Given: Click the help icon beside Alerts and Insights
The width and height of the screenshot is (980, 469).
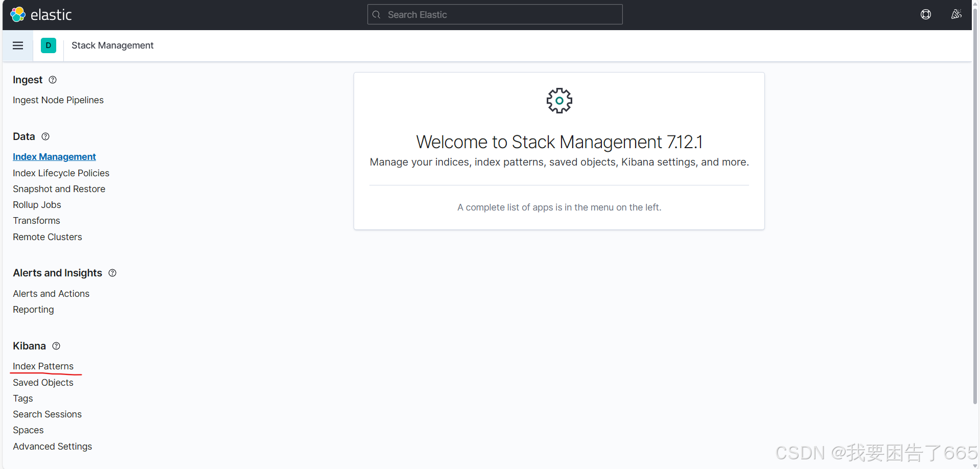Looking at the screenshot, I should [112, 273].
